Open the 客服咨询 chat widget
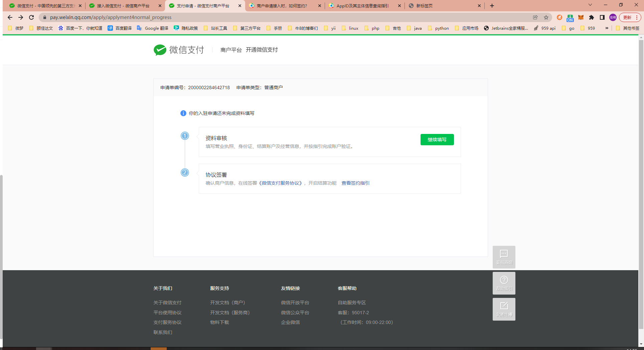 click(504, 257)
